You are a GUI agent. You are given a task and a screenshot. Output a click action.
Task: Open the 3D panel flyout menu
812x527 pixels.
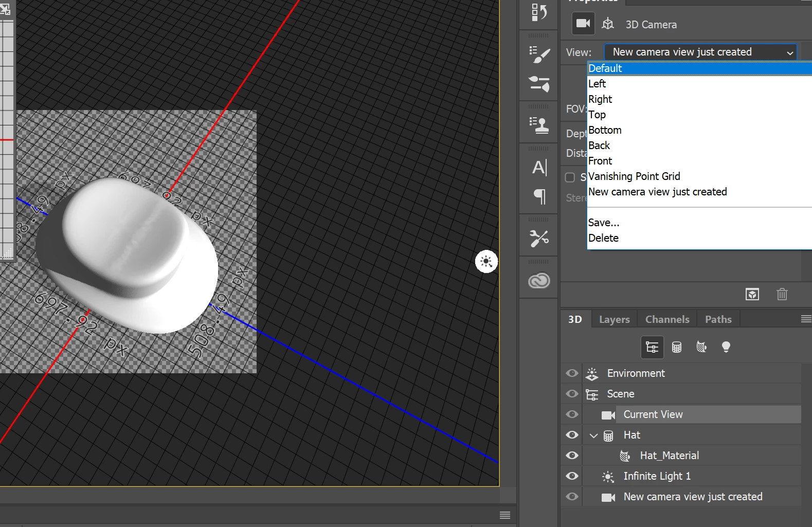coord(806,319)
